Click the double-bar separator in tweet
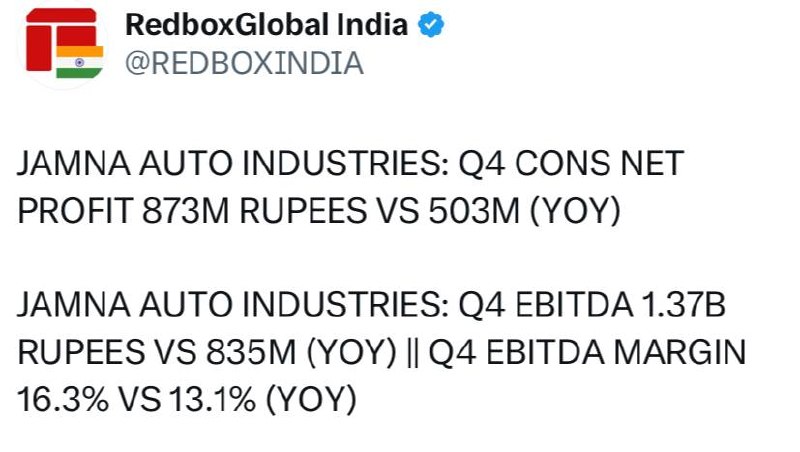 tap(413, 352)
